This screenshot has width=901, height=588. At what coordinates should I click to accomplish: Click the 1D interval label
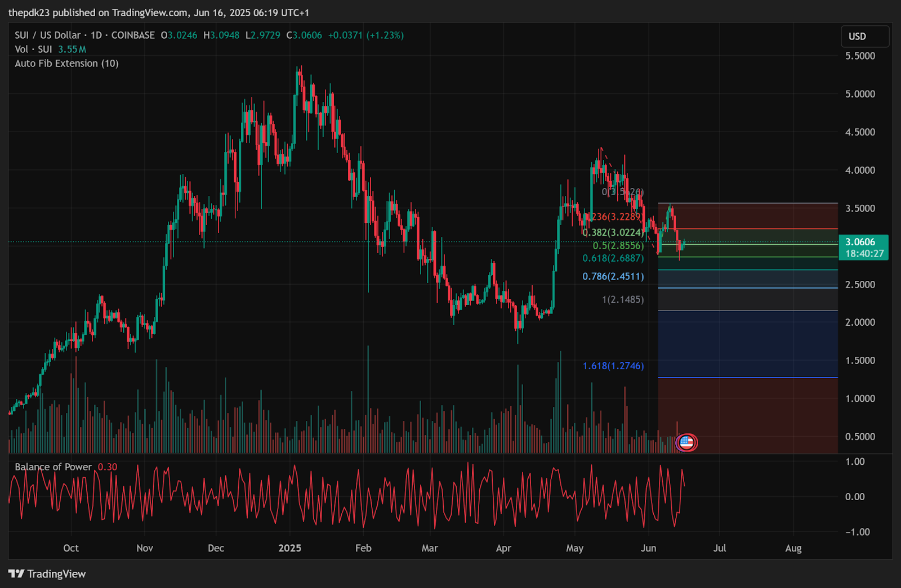(x=96, y=35)
